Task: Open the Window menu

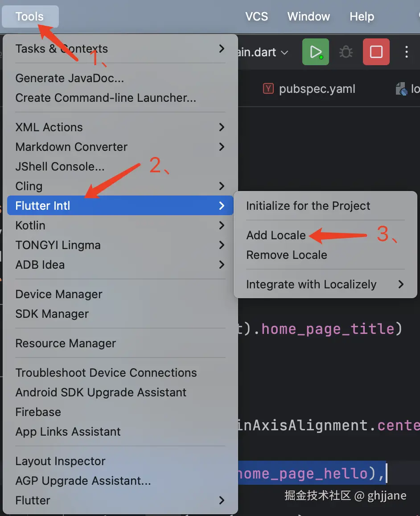Action: tap(309, 17)
